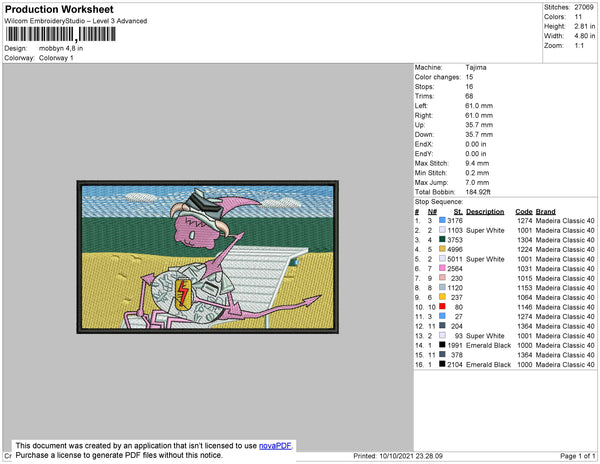
Task: Click 'Madeira Classic 40' in stop row 1
Action: [x=565, y=221]
